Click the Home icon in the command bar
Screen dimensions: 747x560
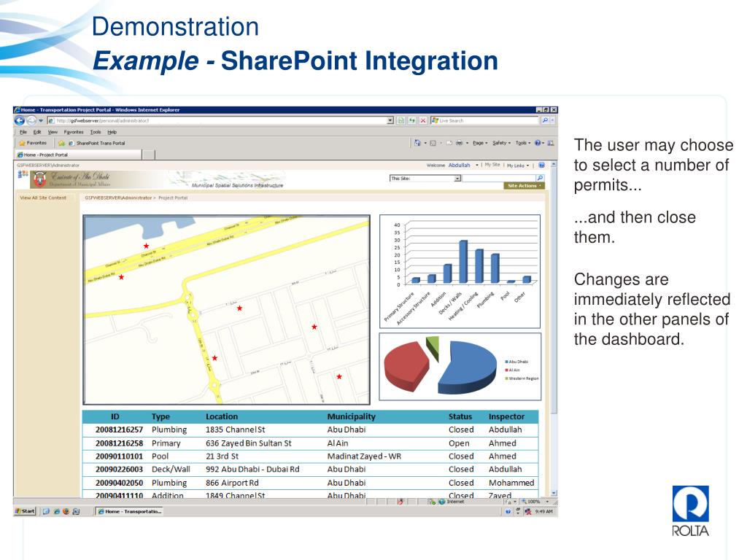(x=417, y=143)
